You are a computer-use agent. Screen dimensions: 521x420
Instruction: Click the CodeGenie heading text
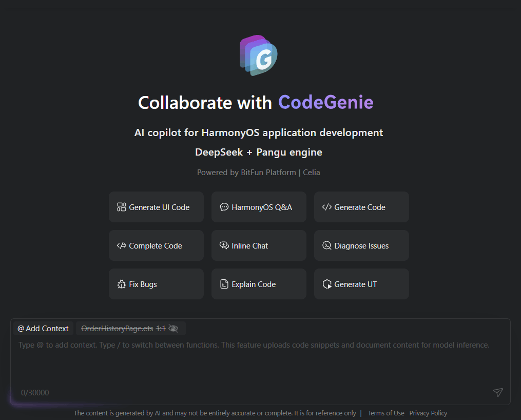click(x=326, y=102)
